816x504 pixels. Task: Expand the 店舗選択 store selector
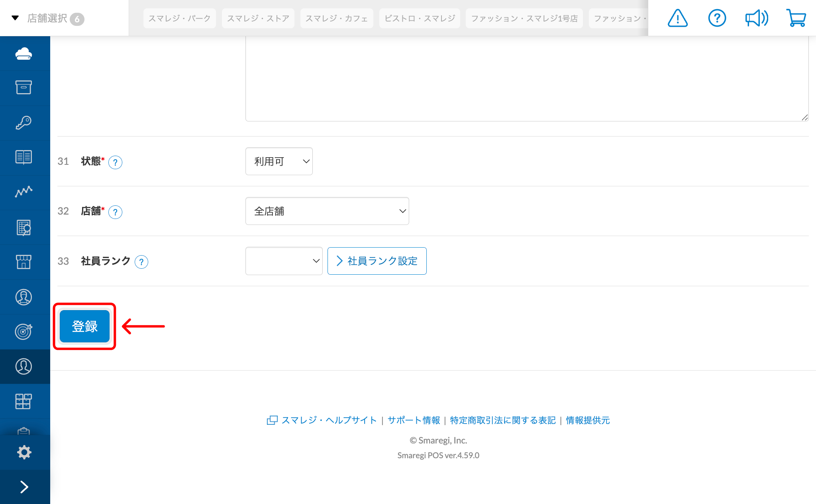coord(48,18)
